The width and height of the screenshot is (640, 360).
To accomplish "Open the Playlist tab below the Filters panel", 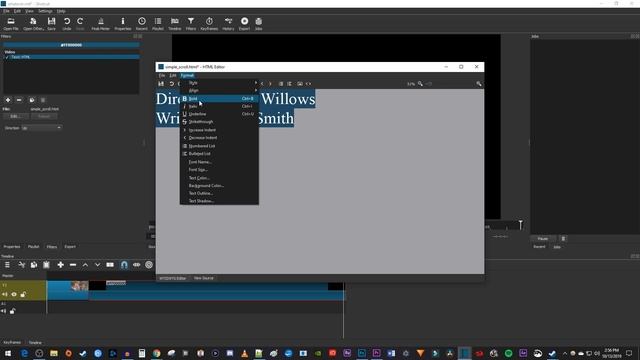I will (33, 247).
